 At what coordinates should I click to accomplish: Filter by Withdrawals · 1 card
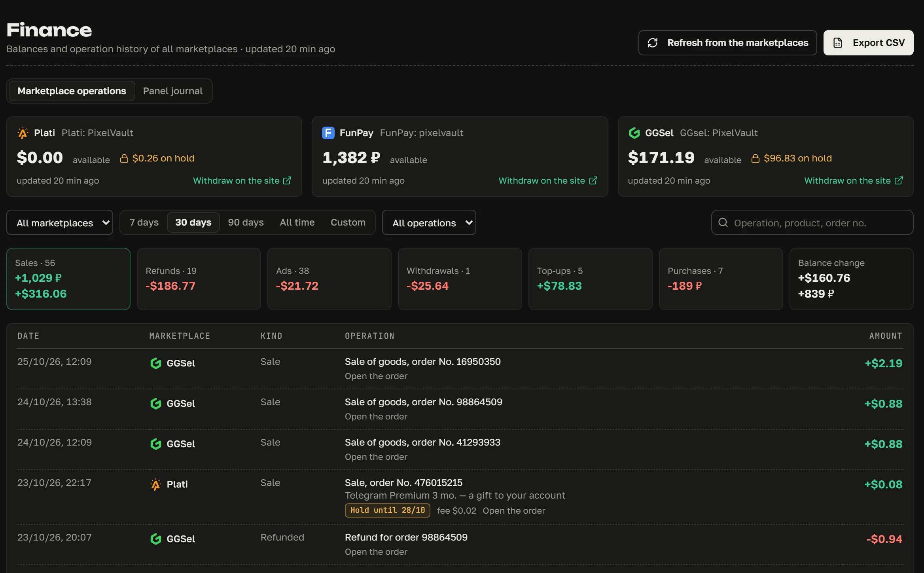click(460, 279)
